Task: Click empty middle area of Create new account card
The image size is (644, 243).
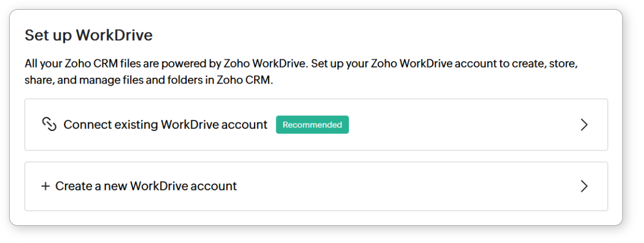Action: pyautogui.click(x=400, y=186)
